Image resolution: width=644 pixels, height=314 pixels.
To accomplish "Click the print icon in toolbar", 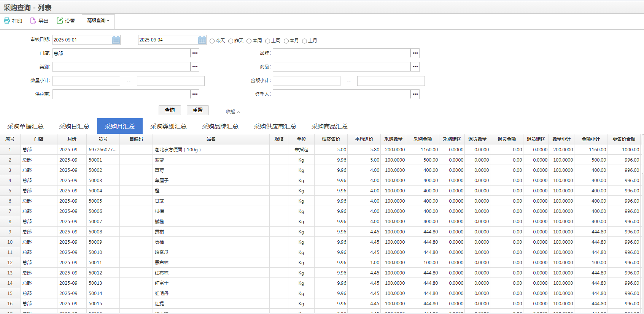I will (7, 21).
